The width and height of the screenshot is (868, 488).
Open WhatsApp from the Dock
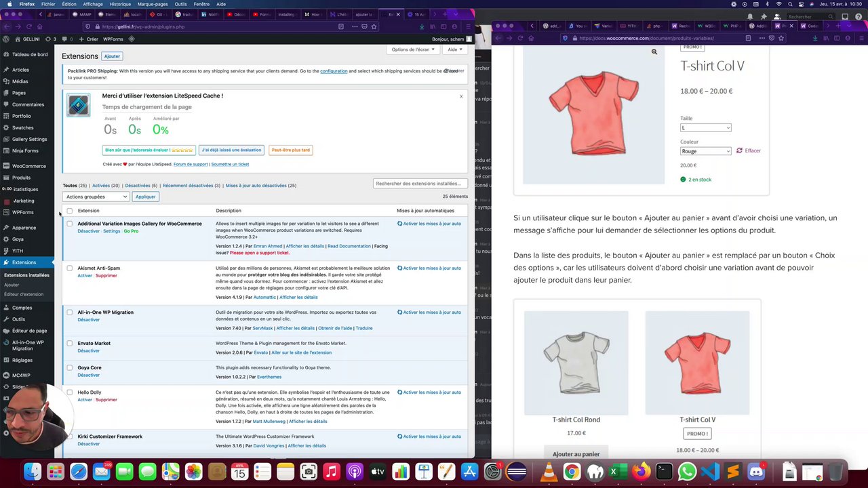[x=687, y=472]
